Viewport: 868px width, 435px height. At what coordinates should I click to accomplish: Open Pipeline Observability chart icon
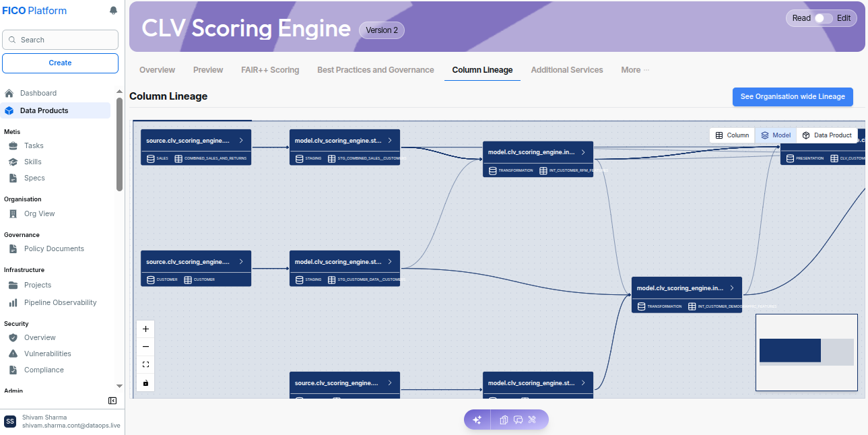(x=13, y=302)
